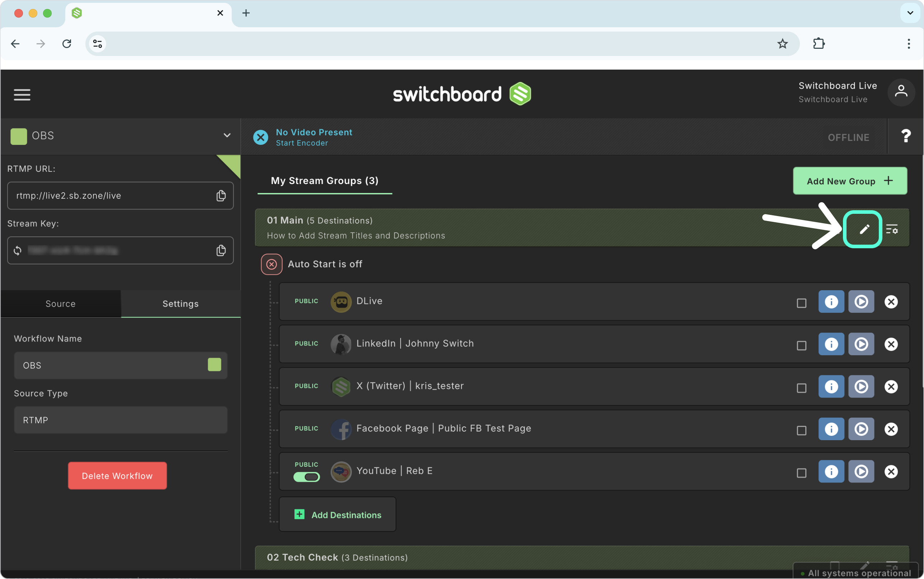Open the browser extensions menu
Screen dimensions: 924x579
point(819,44)
